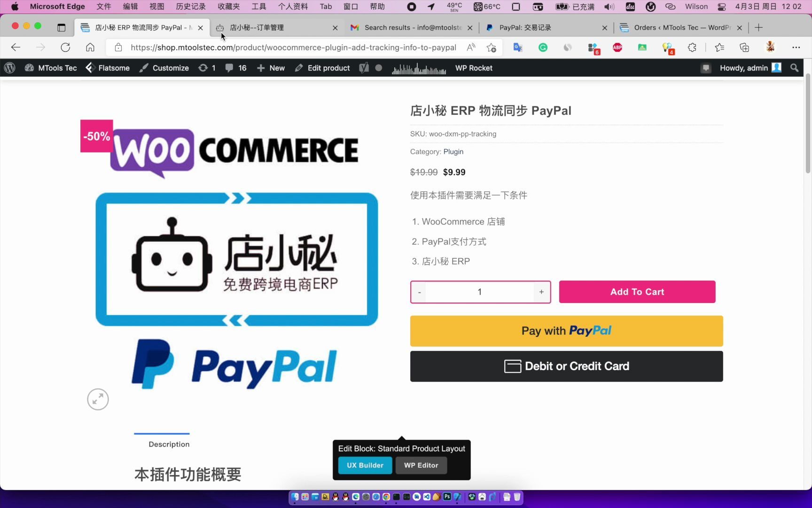Click the Debit or Credit Card button

click(566, 366)
